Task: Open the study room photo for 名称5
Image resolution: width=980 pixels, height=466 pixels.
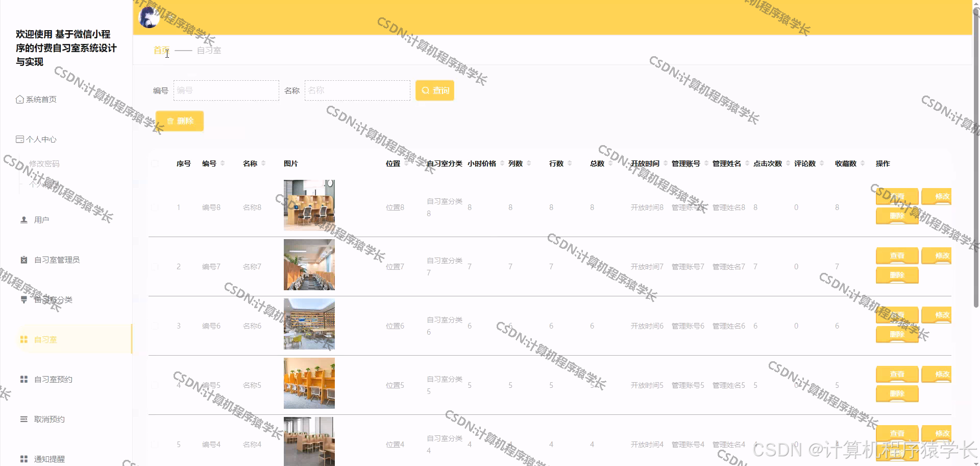Action: pos(309,383)
